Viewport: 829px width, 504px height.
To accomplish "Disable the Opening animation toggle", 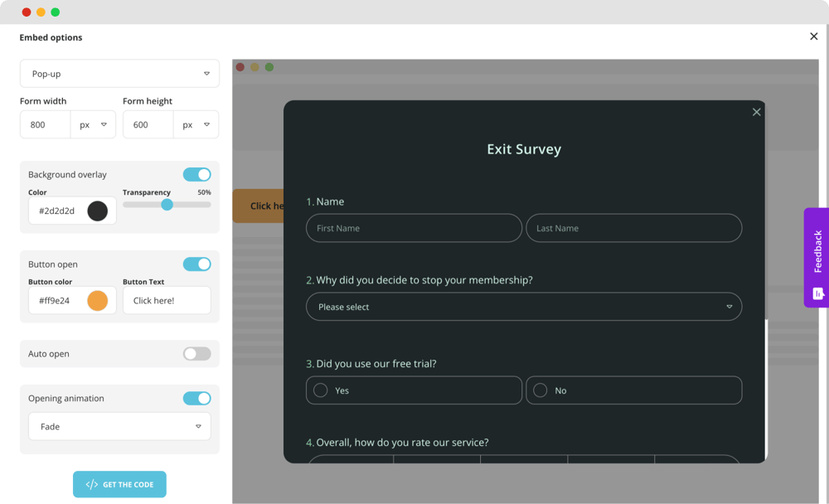I will point(196,398).
